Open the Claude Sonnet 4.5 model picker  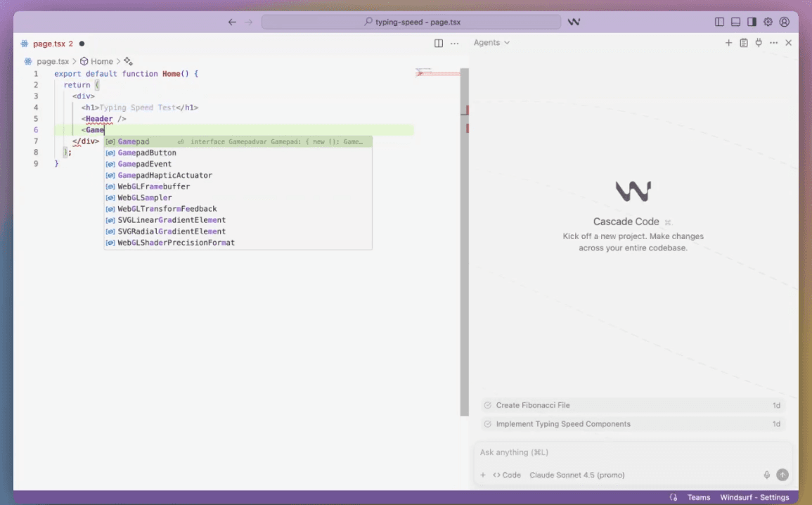576,475
